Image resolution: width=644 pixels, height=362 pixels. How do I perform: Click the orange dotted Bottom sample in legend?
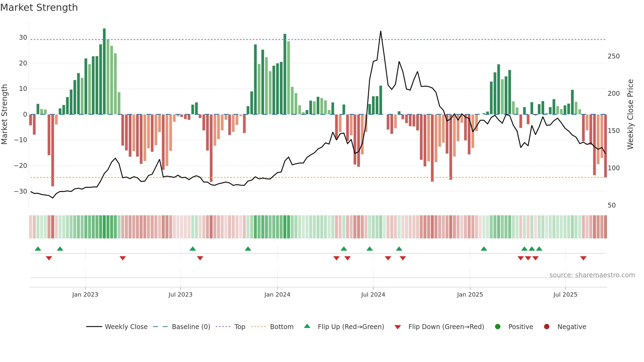(x=259, y=327)
